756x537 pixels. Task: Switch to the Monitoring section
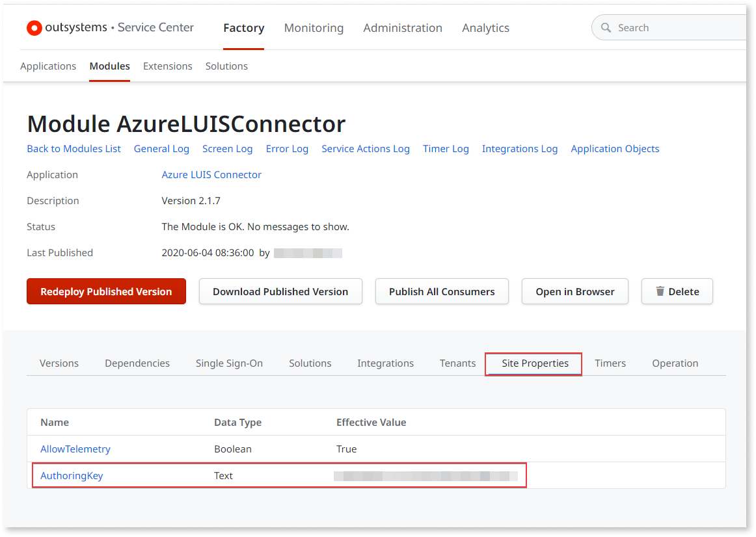pos(314,27)
